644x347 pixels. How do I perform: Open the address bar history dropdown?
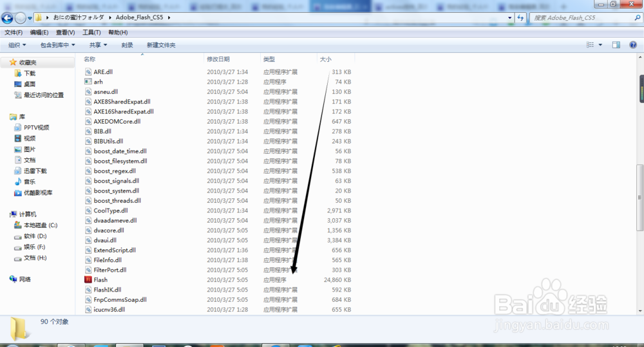[509, 17]
